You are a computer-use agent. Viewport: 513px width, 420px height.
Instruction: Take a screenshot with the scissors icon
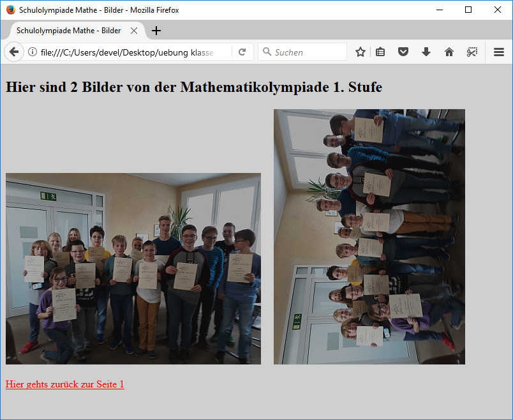[472, 52]
